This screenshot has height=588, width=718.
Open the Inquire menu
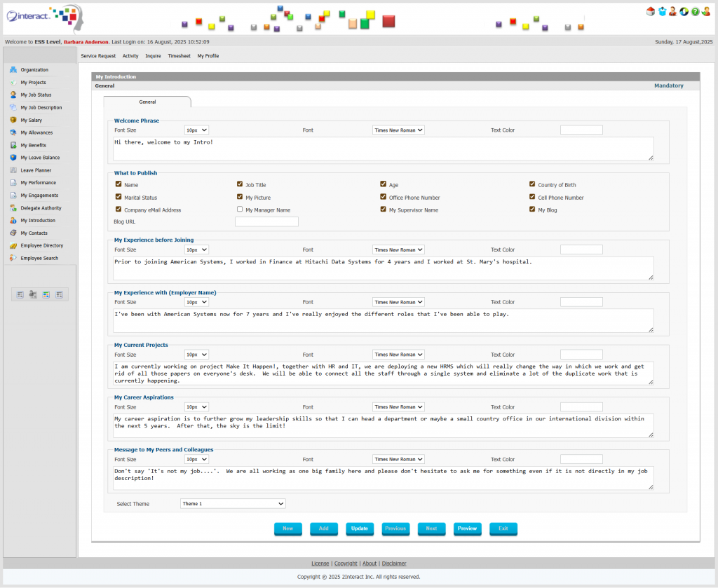[x=153, y=56]
